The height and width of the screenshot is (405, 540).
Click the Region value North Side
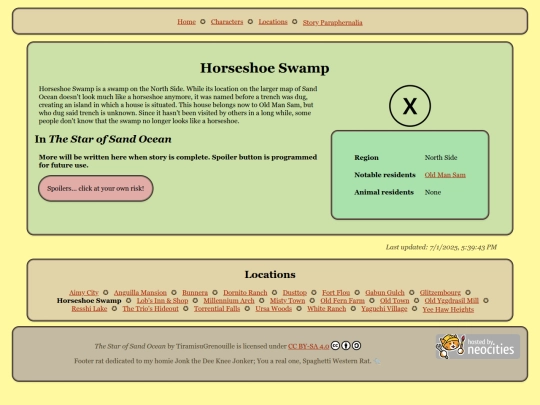(441, 157)
